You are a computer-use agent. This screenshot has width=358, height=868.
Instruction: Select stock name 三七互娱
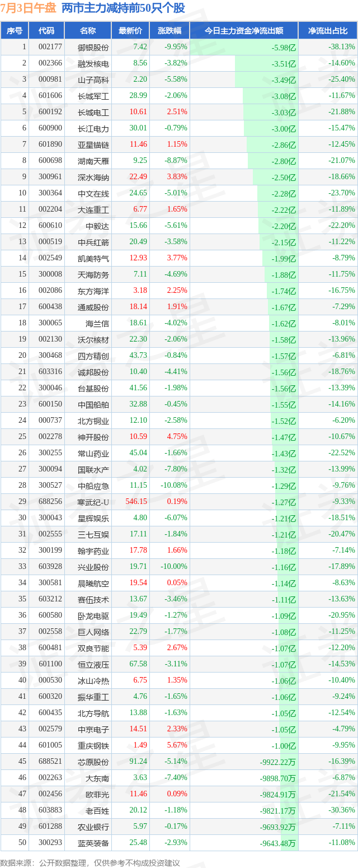(x=93, y=535)
